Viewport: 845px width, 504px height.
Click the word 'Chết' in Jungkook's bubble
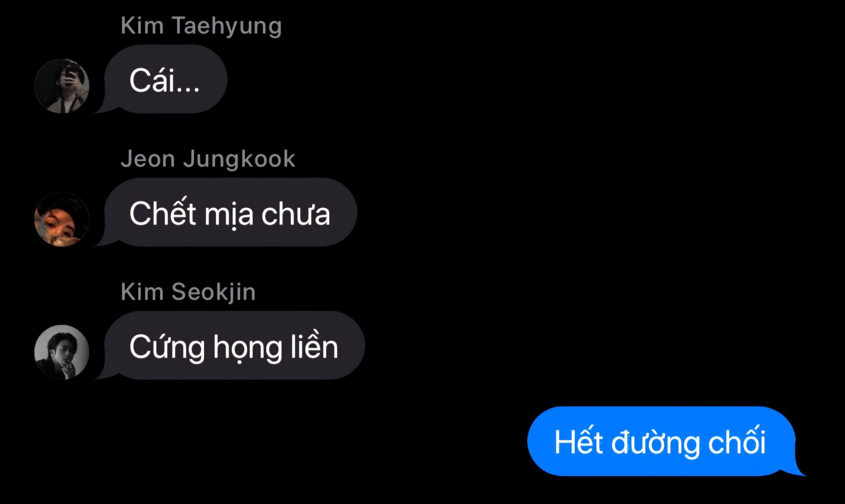[x=163, y=212]
